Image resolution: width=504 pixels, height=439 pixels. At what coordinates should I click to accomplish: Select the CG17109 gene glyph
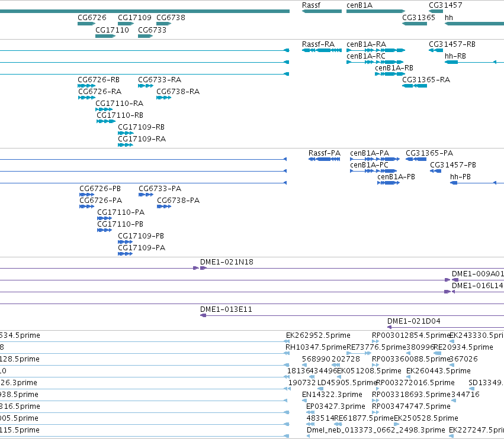click(126, 24)
